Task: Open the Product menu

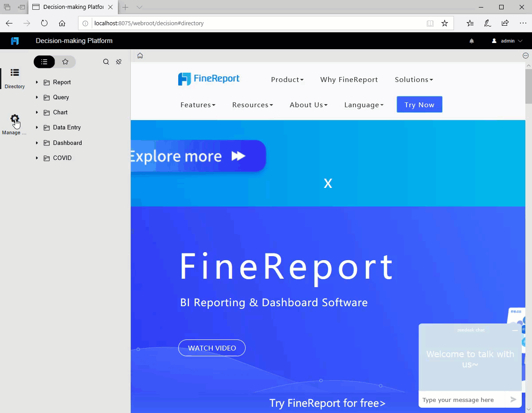Action: pos(287,79)
